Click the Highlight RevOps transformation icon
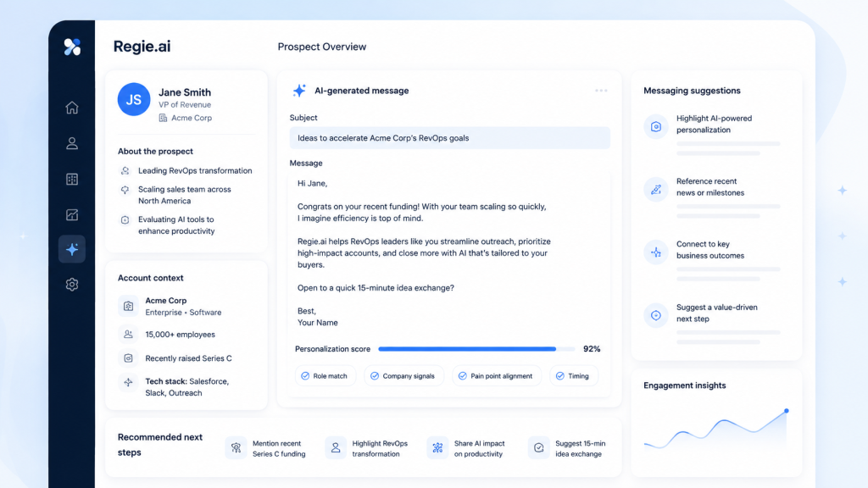This screenshot has height=488, width=868. (336, 447)
